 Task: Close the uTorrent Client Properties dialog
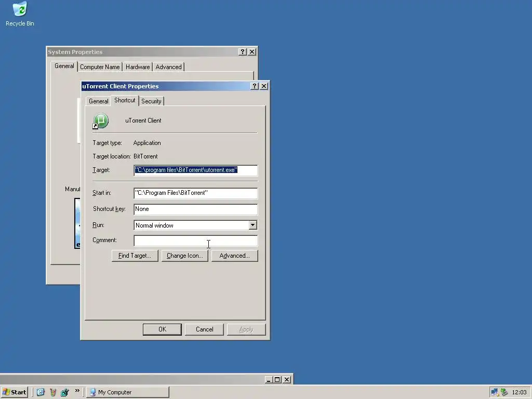point(264,86)
